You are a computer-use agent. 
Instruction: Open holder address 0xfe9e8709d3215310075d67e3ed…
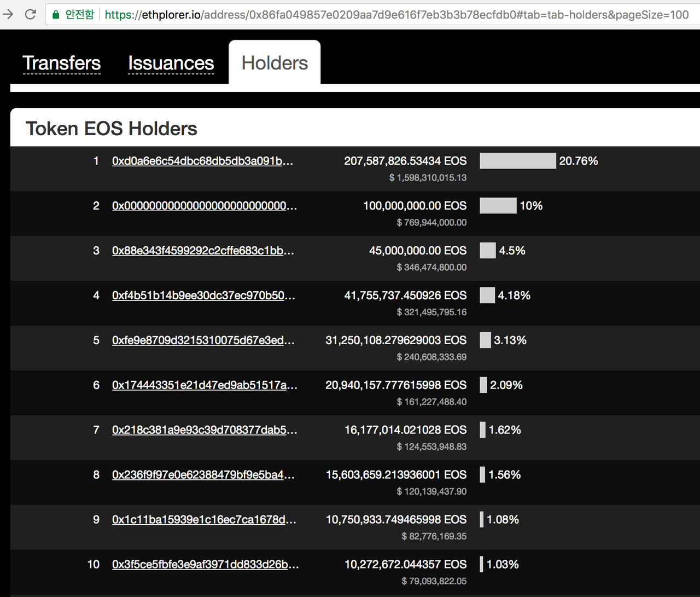203,340
